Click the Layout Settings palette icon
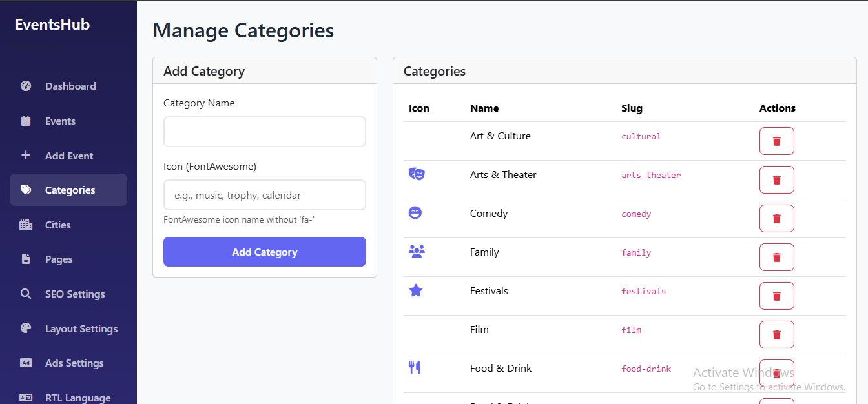868x404 pixels. pos(26,328)
